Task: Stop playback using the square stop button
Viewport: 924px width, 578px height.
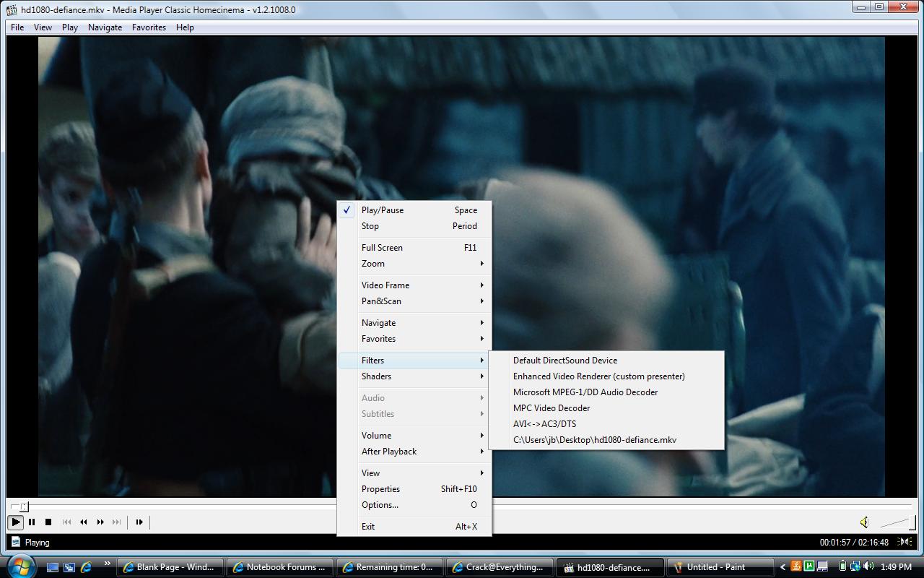Action: pos(48,522)
